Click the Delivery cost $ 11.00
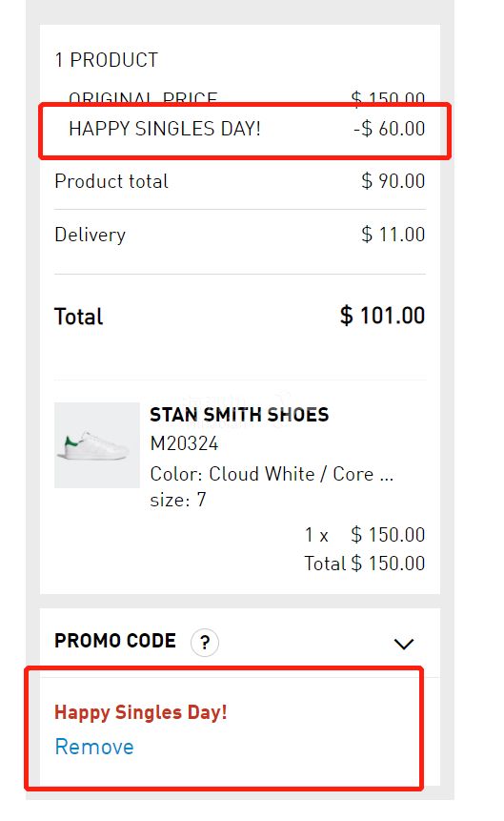Viewport: 504px width, 821px height. tap(393, 234)
